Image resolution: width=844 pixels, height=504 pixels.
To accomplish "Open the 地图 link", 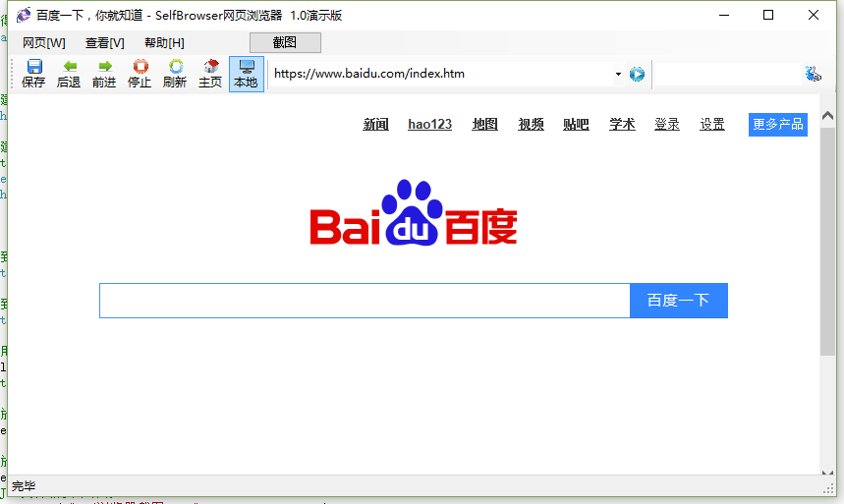I will coord(485,125).
